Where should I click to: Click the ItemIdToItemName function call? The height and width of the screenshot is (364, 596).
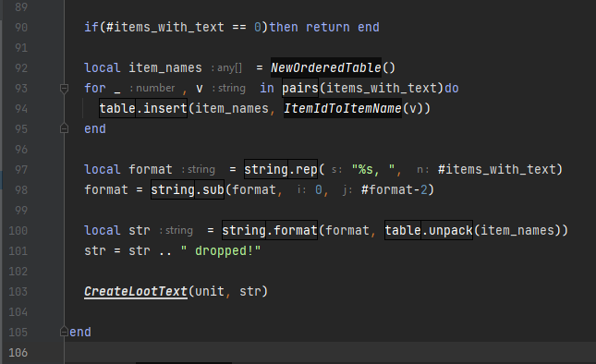[x=343, y=109]
